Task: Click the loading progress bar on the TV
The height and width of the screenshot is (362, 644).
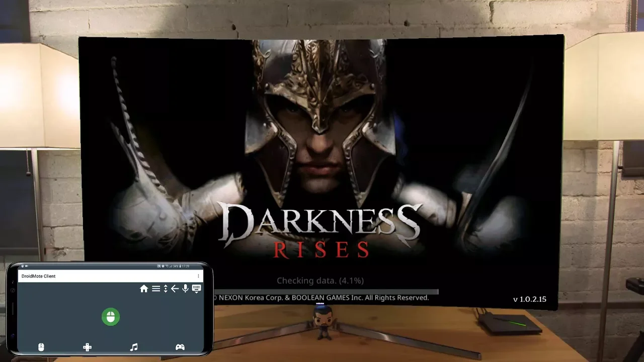Action: click(327, 291)
